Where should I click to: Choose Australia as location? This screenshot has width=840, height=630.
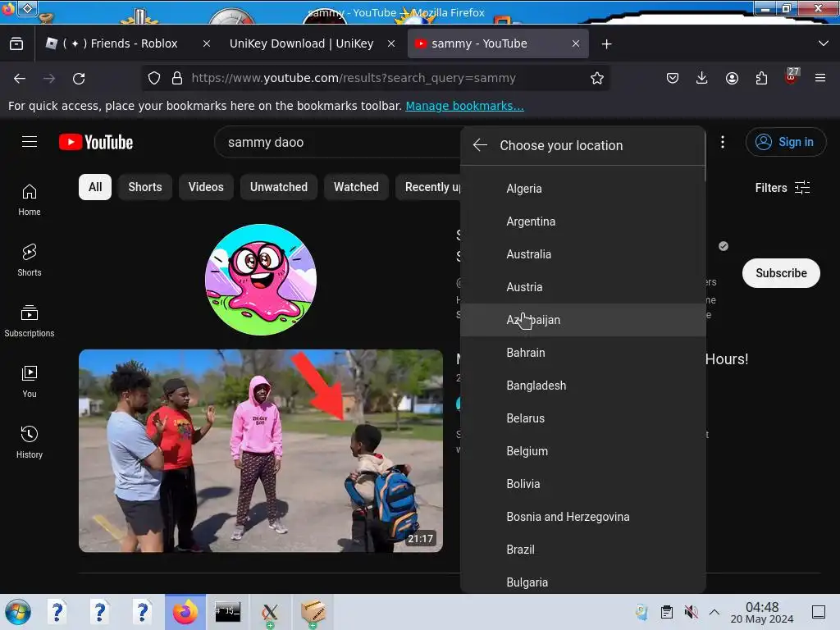pos(583,254)
